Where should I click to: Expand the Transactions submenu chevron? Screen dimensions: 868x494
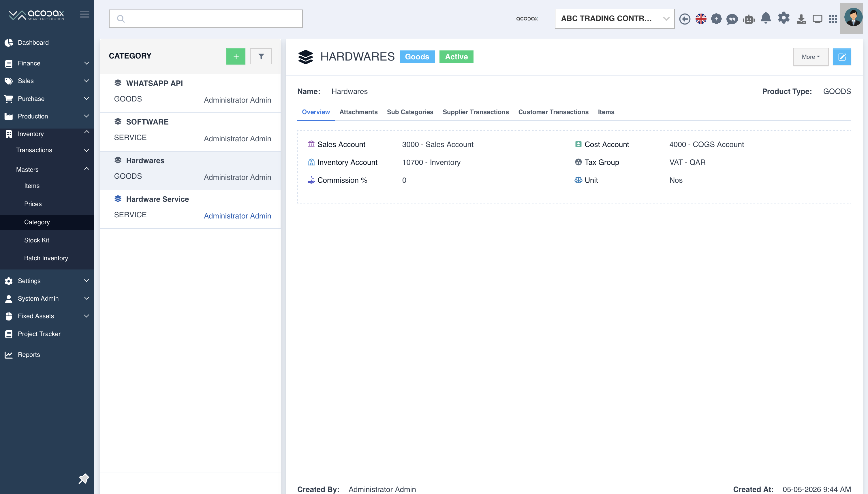tap(87, 150)
